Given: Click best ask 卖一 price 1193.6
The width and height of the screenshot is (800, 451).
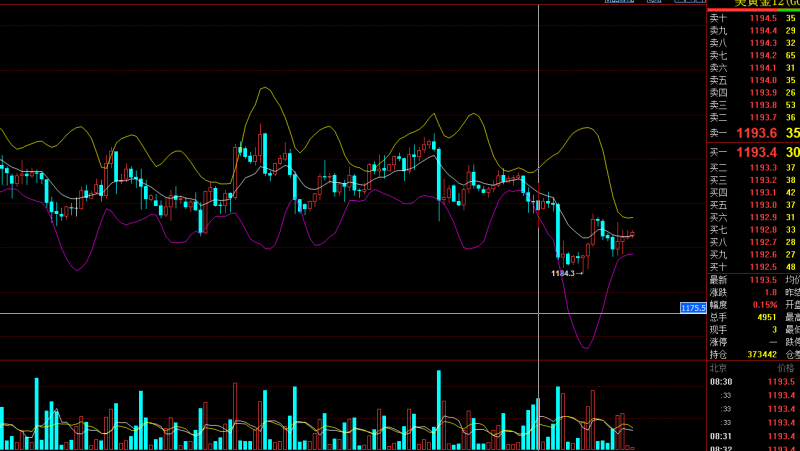Looking at the screenshot, I should click(x=757, y=133).
